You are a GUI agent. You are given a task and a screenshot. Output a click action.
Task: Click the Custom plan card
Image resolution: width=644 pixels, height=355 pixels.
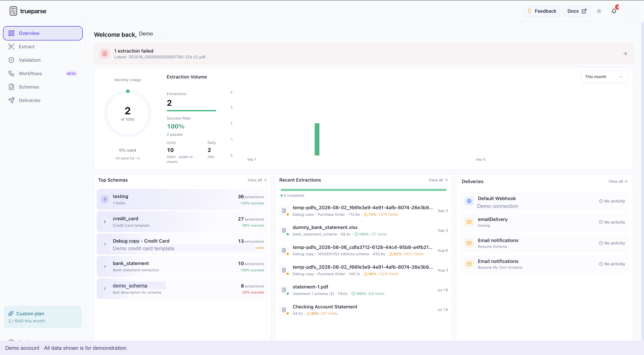(x=43, y=317)
